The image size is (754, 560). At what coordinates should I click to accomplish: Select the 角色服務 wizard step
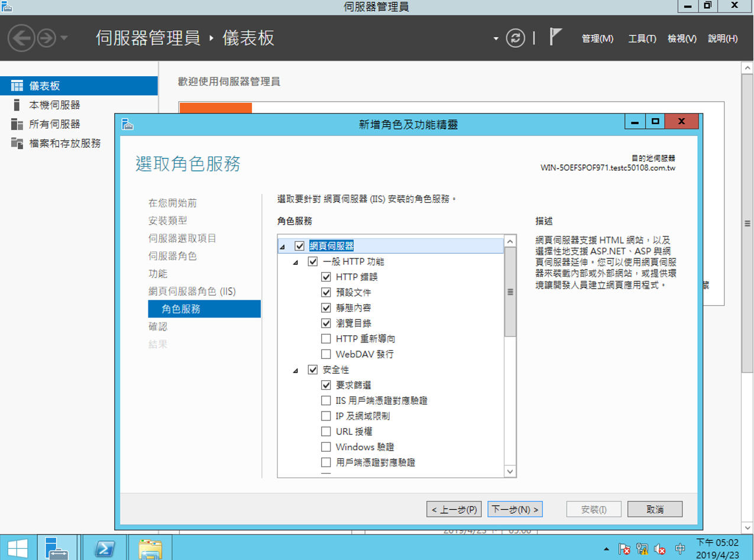tap(204, 309)
